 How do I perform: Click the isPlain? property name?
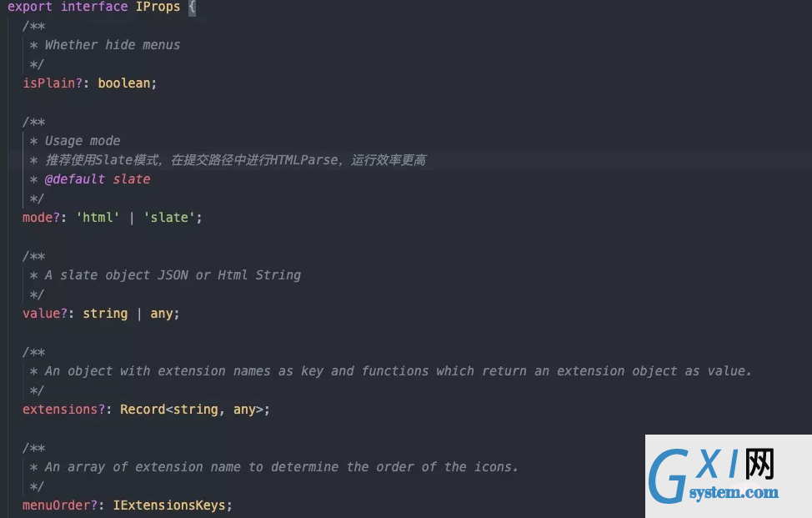(x=53, y=83)
